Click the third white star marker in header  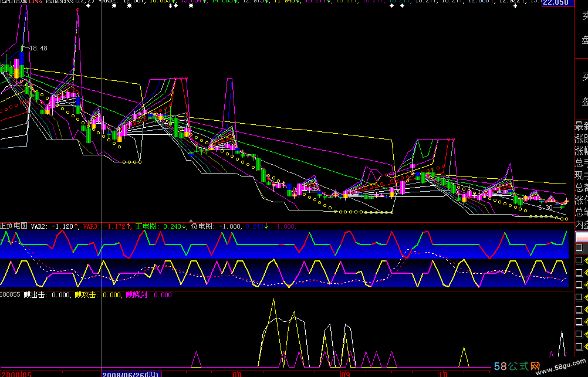[x=191, y=6]
